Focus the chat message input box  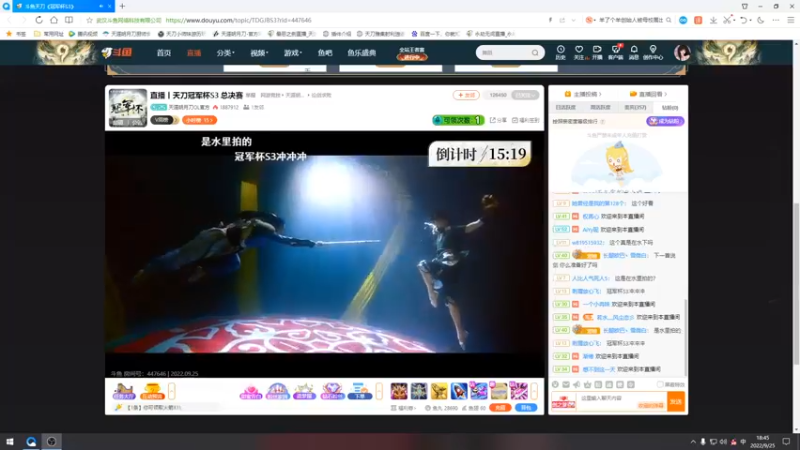pyautogui.click(x=622, y=402)
